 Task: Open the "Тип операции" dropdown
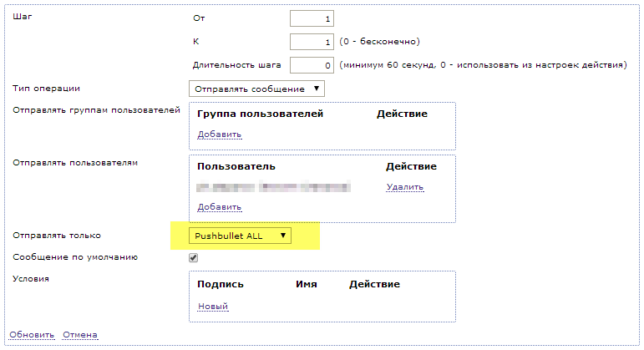coord(256,88)
